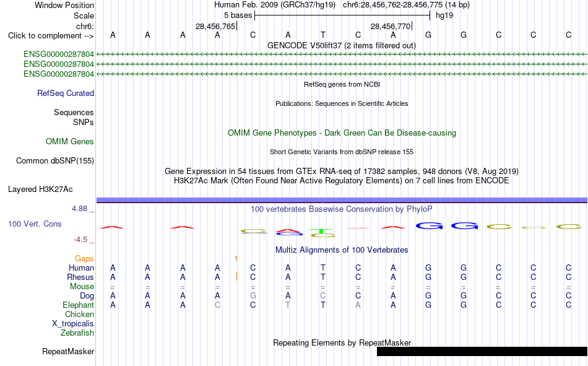Click the Zebrafish alignment row label
The height and width of the screenshot is (366, 588).
click(77, 333)
